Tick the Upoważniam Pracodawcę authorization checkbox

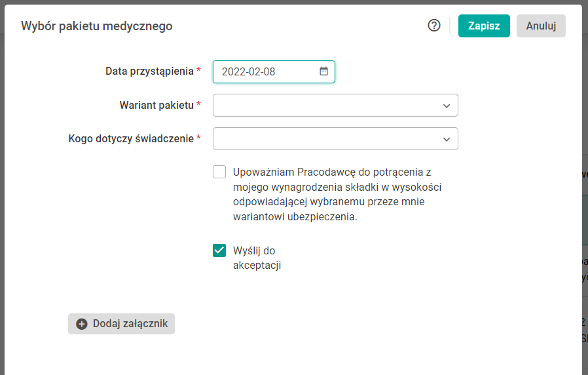click(219, 172)
